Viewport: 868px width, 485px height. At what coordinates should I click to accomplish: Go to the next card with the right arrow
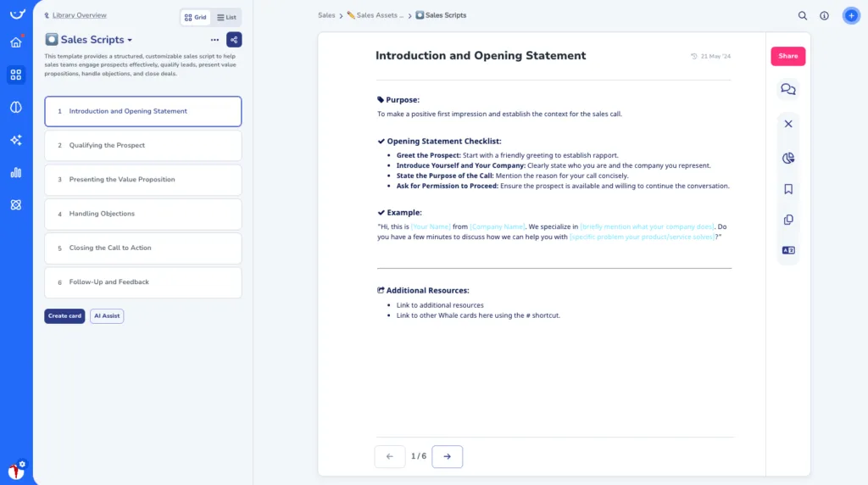[x=448, y=457]
